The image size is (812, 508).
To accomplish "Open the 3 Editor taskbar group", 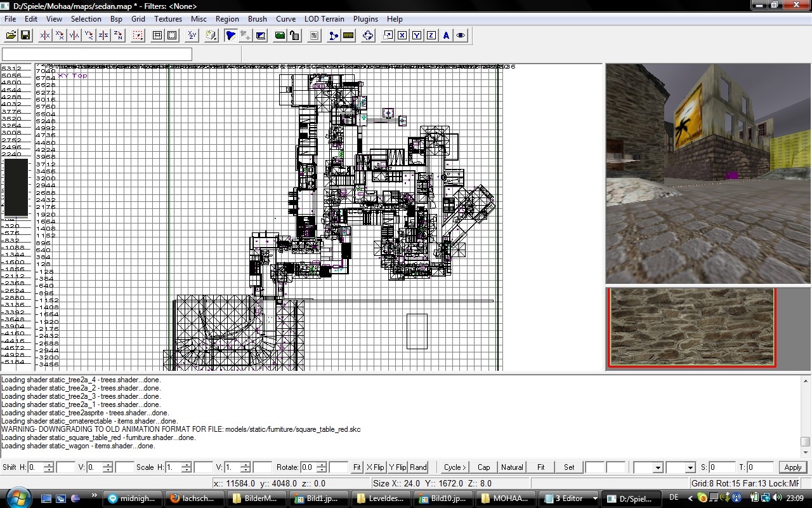I will [x=567, y=498].
